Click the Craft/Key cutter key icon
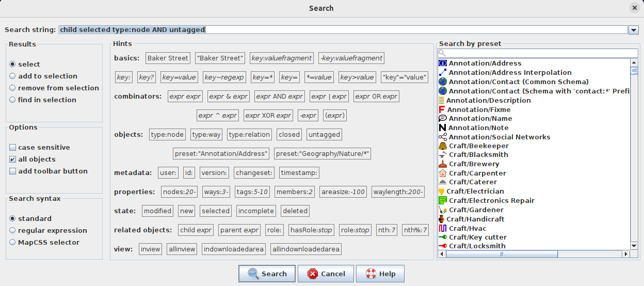Image resolution: width=644 pixels, height=286 pixels. tap(442, 237)
